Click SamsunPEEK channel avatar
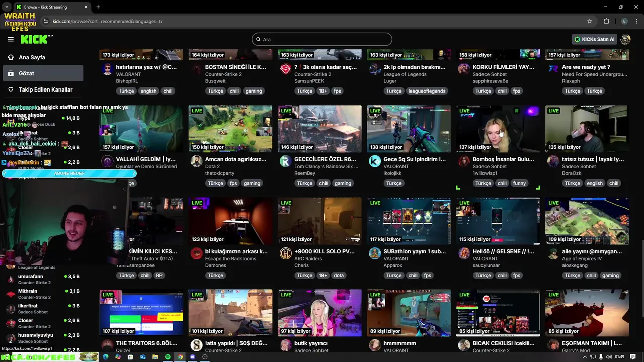The height and width of the screenshot is (362, 644). [286, 69]
